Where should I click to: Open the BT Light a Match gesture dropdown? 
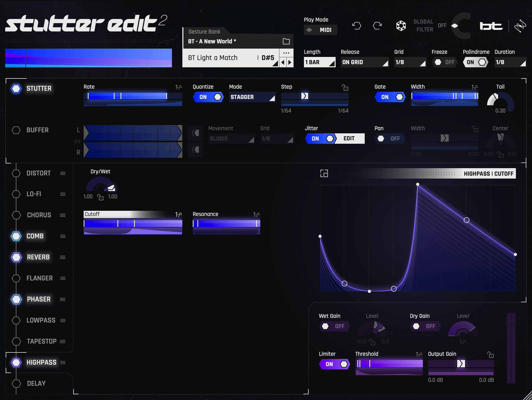point(231,58)
